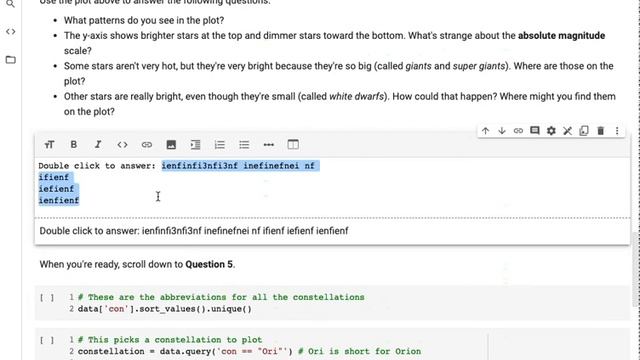This screenshot has width=640, height=360.
Task: Run the pick a constellation code cell
Action: click(47, 340)
